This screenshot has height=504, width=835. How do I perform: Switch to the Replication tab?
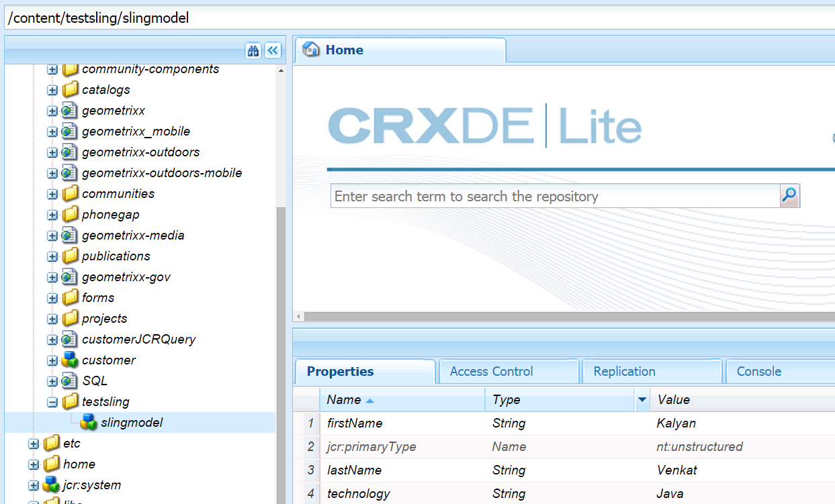652,372
